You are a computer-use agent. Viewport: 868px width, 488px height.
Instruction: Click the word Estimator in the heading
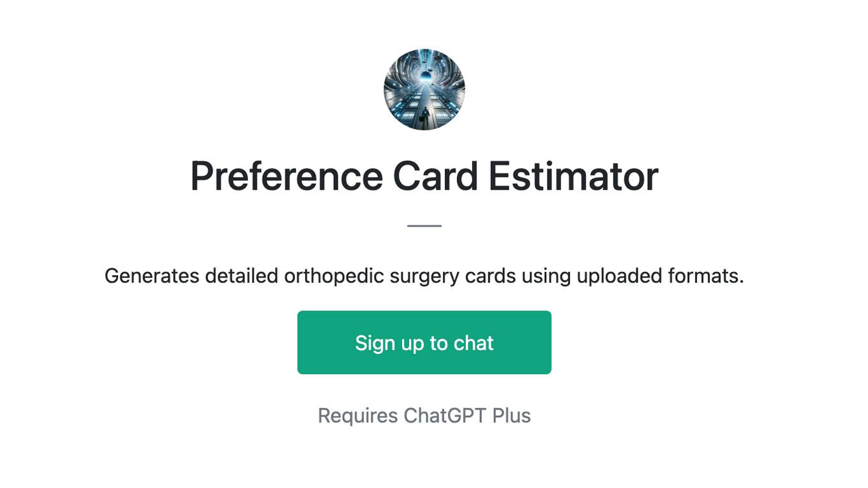click(x=573, y=176)
